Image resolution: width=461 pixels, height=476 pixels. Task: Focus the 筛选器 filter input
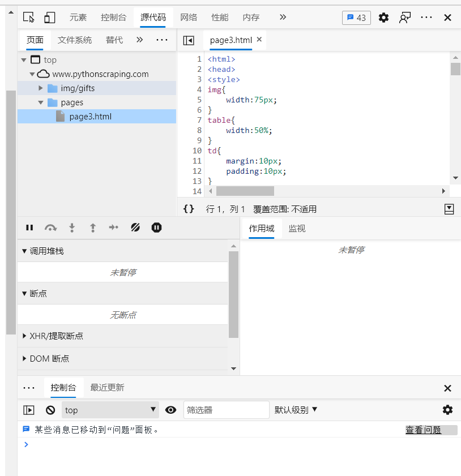tap(226, 410)
